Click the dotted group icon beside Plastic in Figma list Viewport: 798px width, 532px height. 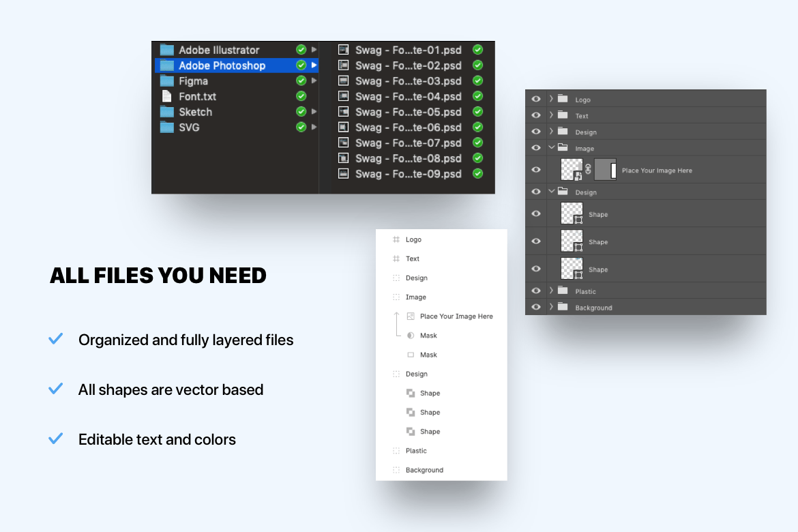click(396, 451)
